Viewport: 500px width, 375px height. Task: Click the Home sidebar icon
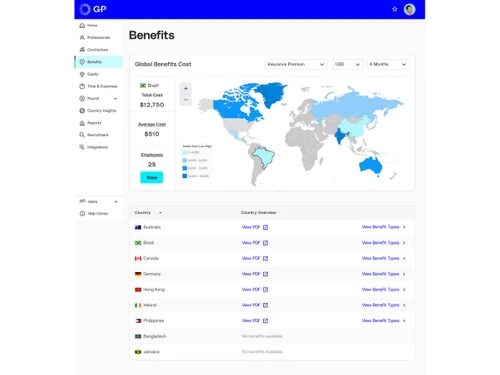pyautogui.click(x=82, y=25)
